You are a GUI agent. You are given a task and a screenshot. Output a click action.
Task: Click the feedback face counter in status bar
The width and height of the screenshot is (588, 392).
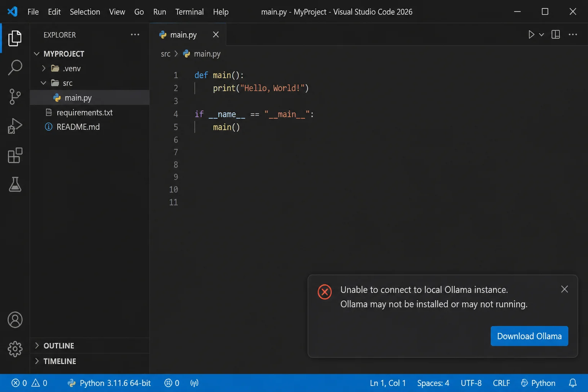(172, 383)
